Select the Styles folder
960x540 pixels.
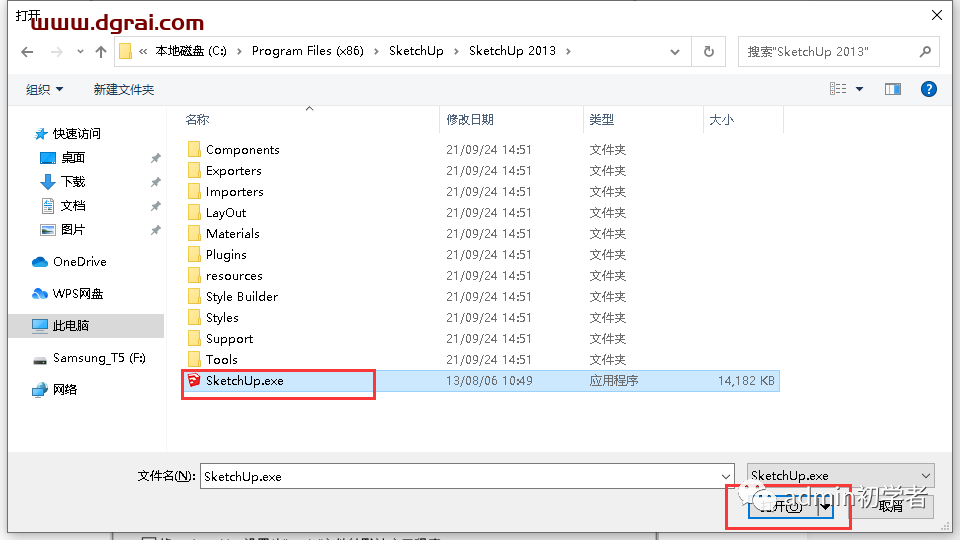click(222, 318)
